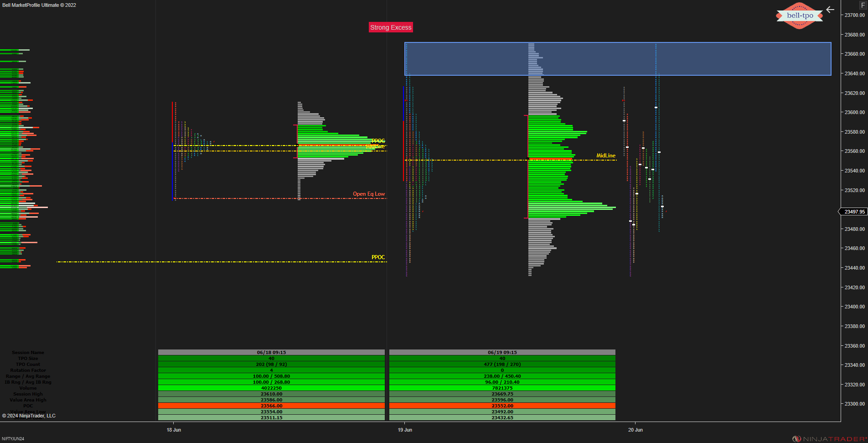Click the value area low cell 23492.00
This screenshot has height=443, width=868.
click(x=502, y=412)
